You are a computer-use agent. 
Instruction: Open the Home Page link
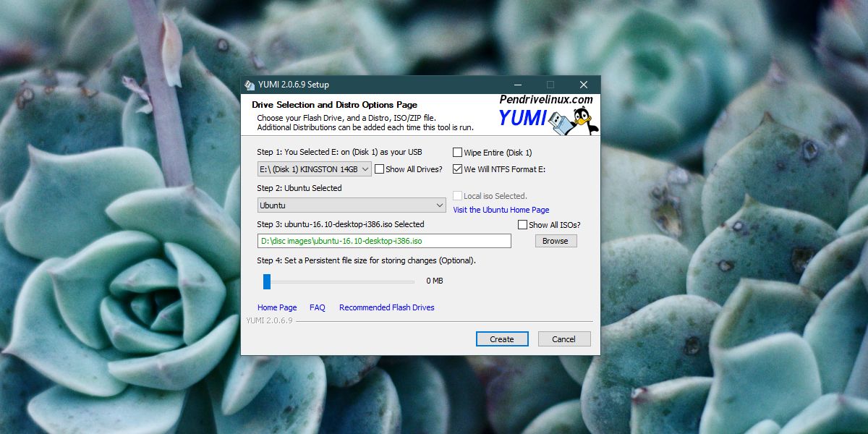(x=277, y=307)
